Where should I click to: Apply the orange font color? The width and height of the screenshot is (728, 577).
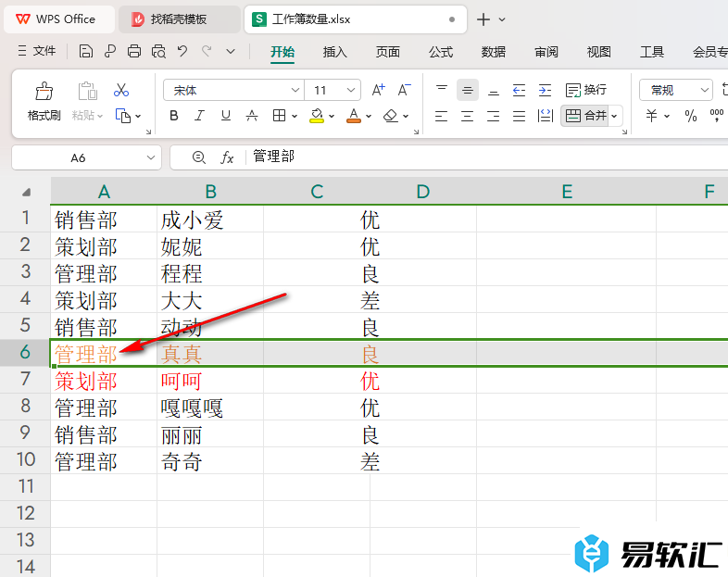point(354,116)
